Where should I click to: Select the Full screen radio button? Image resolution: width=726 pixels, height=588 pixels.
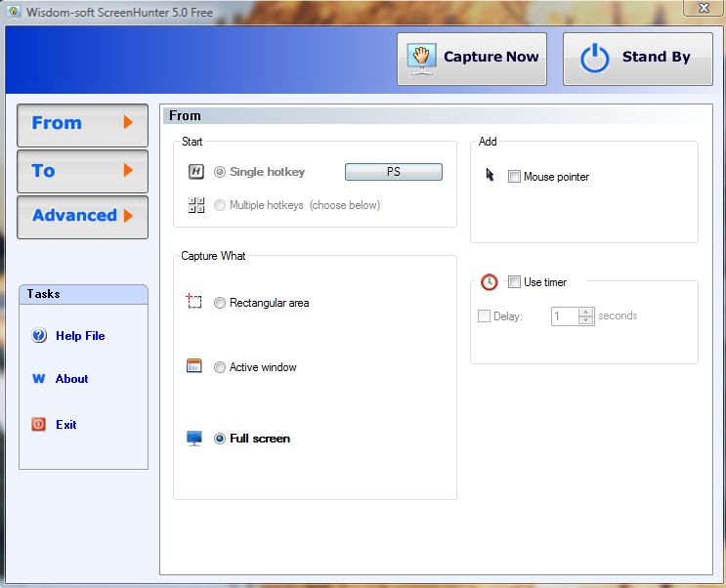(220, 439)
